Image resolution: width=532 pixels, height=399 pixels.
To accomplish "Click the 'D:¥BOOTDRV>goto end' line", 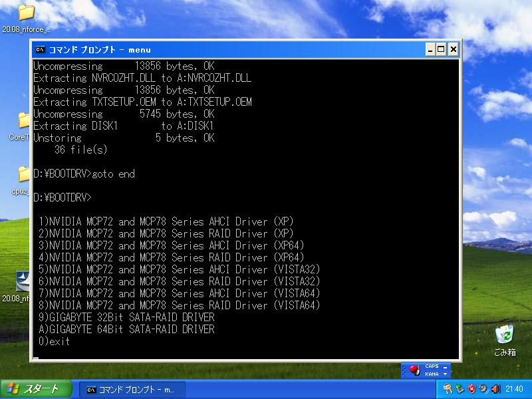I will pyautogui.click(x=84, y=174).
